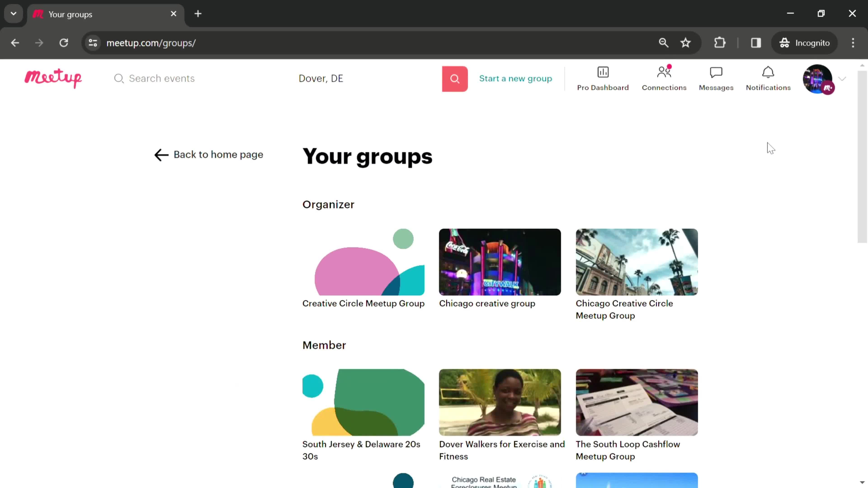Viewport: 868px width, 488px height.
Task: Click the search magnifier icon
Action: pyautogui.click(x=455, y=78)
